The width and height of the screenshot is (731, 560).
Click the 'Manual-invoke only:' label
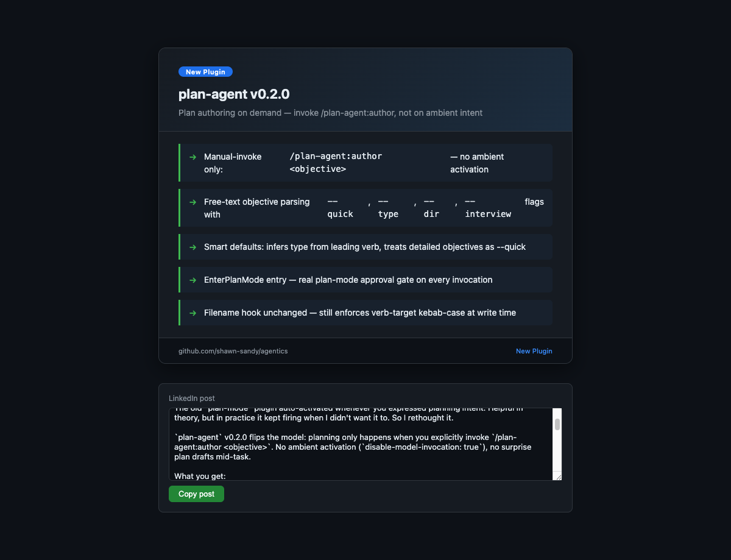click(x=233, y=163)
